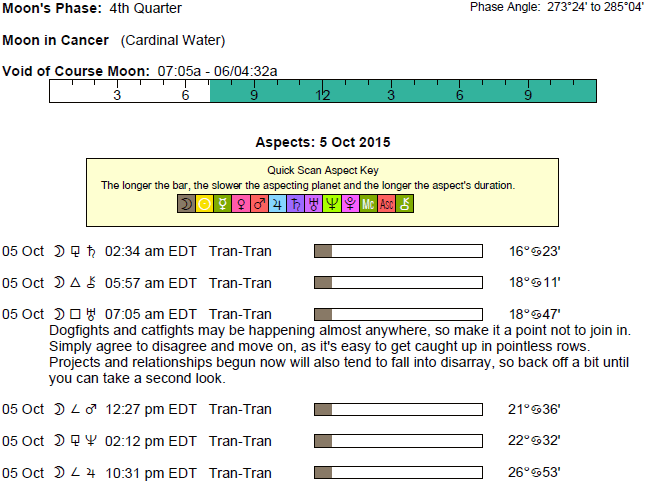Click the Moon-Saturn 02:34 am duration bar
Viewport: 648px width, 483px height.
(398, 251)
